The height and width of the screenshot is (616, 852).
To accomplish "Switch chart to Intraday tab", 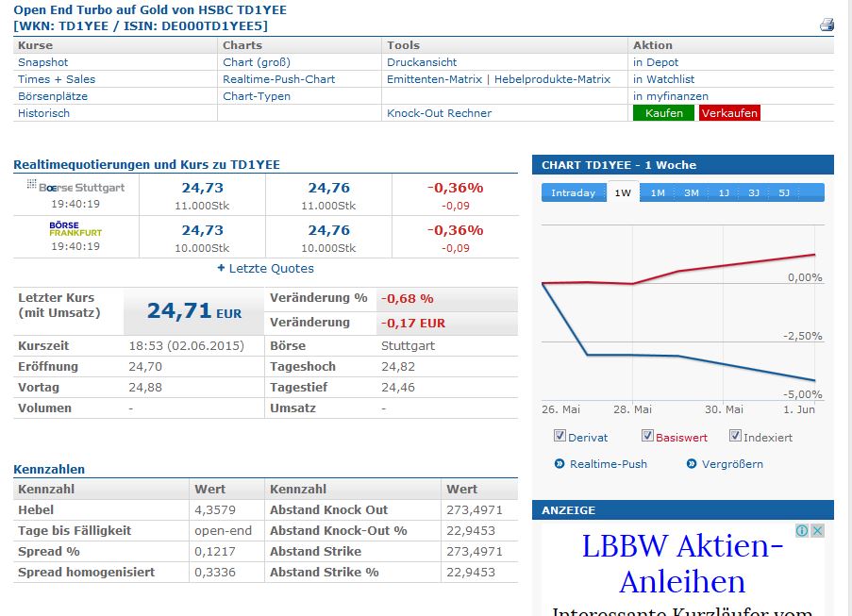I will [x=574, y=192].
